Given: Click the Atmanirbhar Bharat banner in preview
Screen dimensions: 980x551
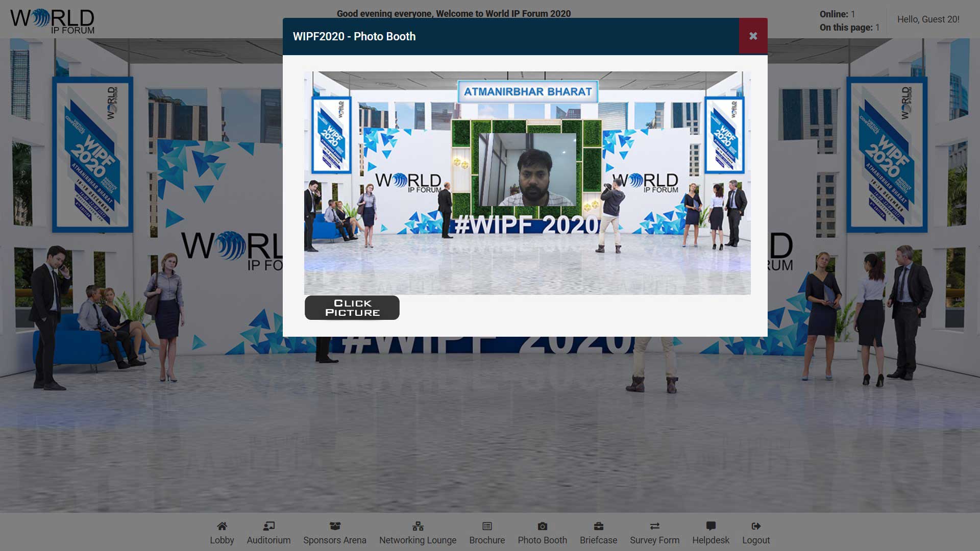Looking at the screenshot, I should click(527, 92).
